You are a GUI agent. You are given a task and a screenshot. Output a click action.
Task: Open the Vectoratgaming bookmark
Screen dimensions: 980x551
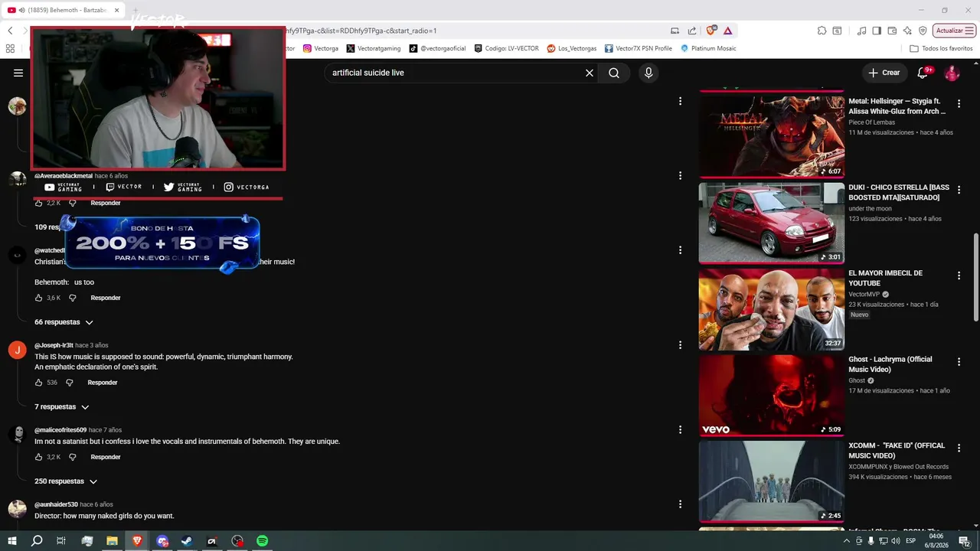[x=373, y=48]
